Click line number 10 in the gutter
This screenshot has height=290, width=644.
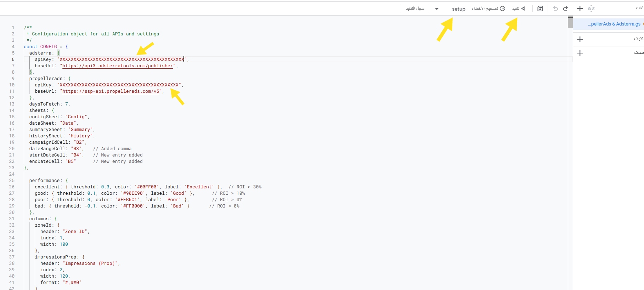12,85
